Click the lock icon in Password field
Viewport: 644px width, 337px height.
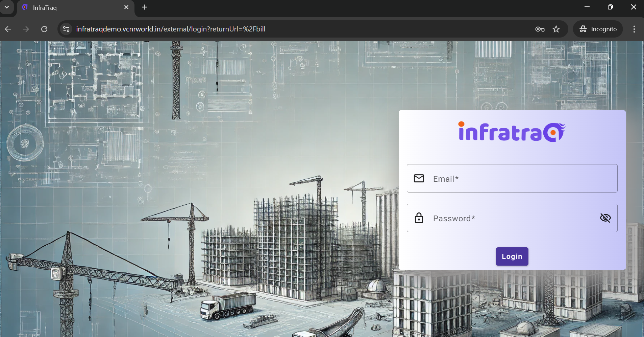(419, 218)
